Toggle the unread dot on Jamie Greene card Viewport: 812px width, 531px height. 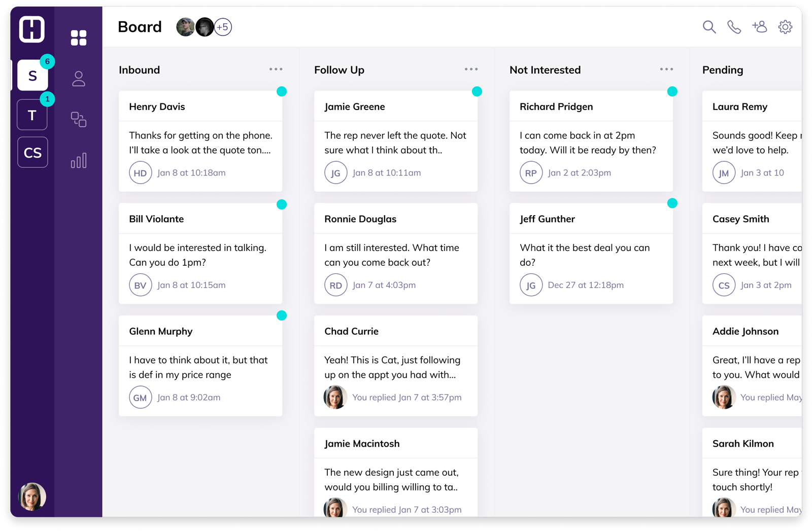(477, 91)
